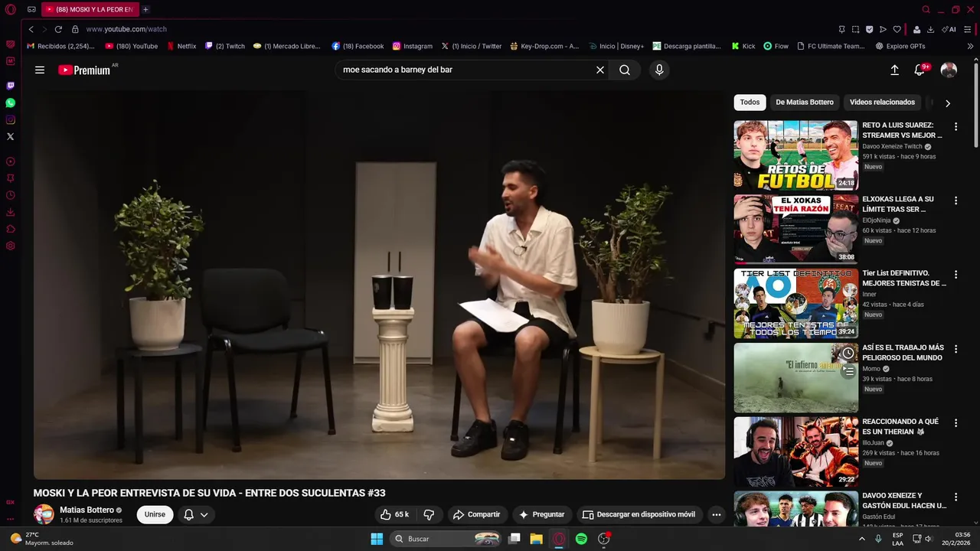Like the video with 65 k
980x551 pixels.
click(x=394, y=514)
